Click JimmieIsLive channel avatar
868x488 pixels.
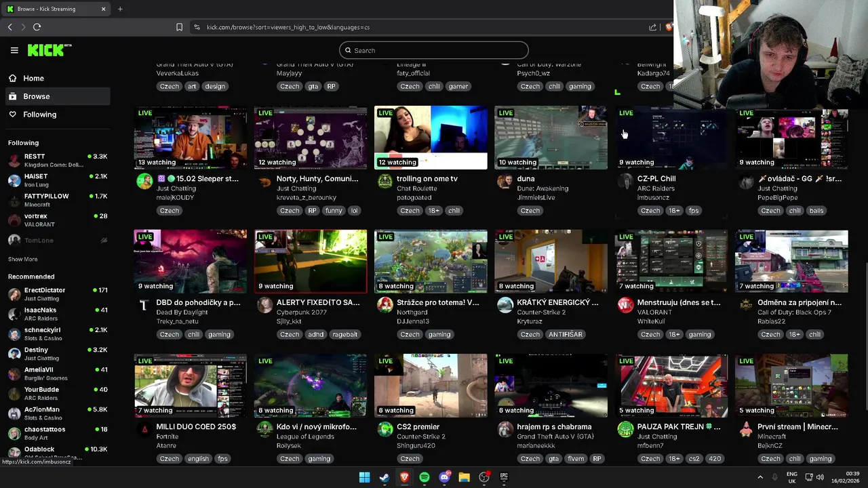[505, 181]
